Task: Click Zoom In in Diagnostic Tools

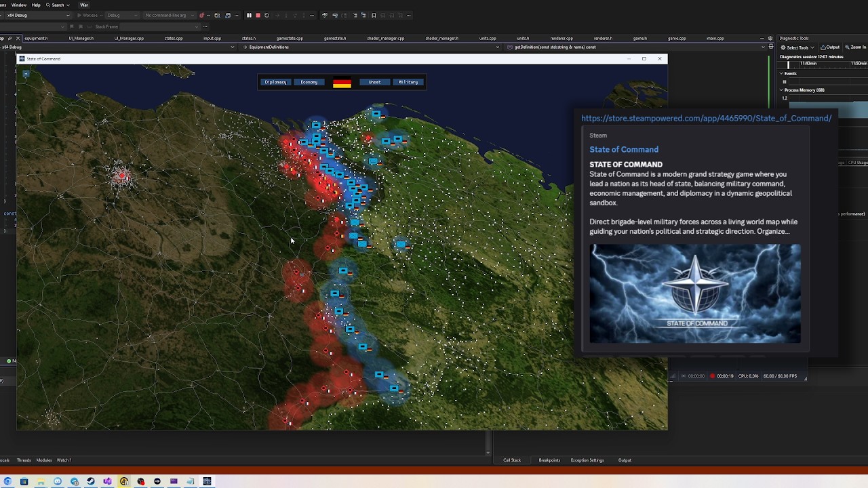Action: pos(854,47)
